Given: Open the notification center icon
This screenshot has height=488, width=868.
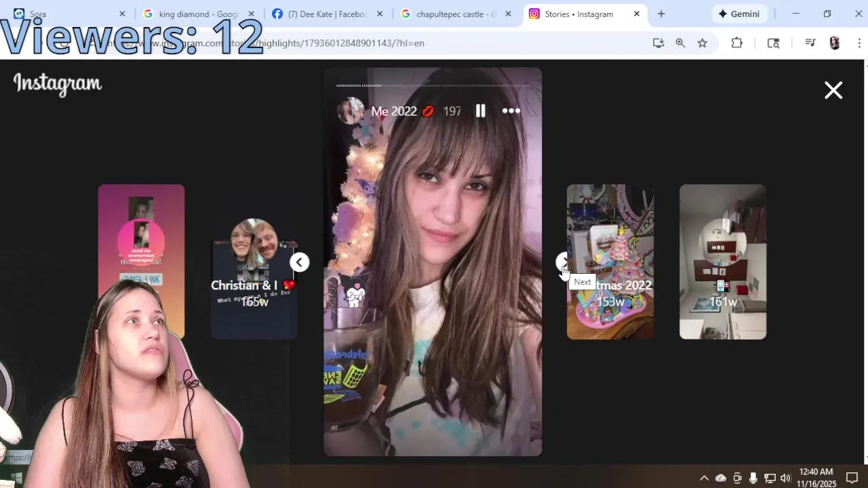Looking at the screenshot, I should [x=852, y=478].
